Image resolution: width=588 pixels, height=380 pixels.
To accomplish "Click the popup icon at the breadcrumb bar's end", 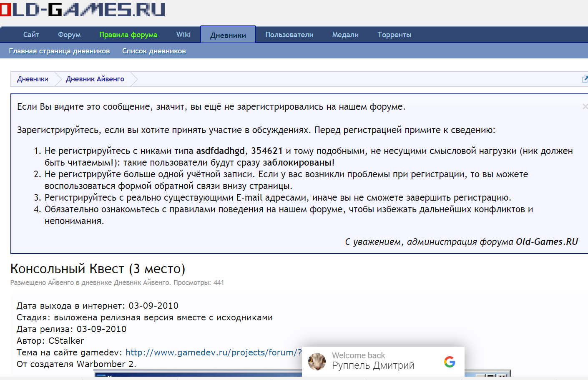I will pos(585,79).
